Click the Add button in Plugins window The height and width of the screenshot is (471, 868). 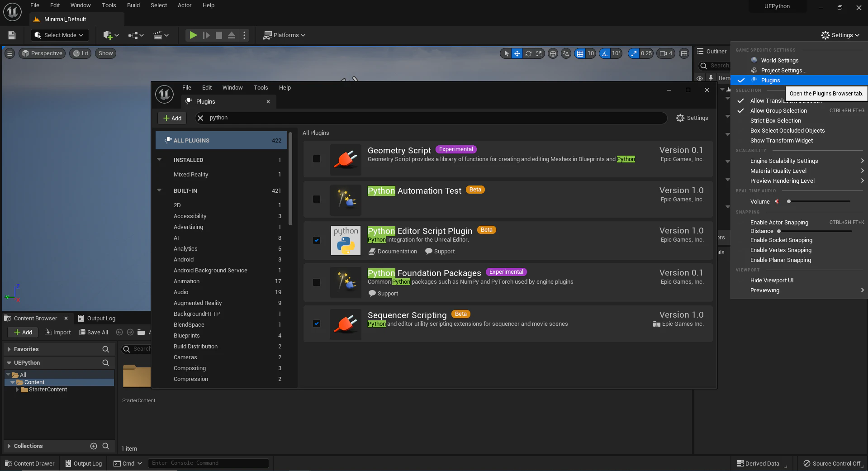pos(172,118)
